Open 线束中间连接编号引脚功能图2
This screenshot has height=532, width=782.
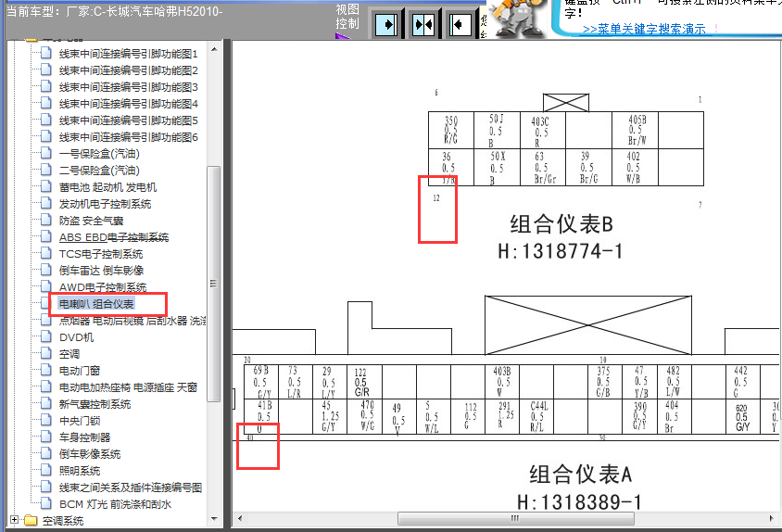[x=128, y=70]
